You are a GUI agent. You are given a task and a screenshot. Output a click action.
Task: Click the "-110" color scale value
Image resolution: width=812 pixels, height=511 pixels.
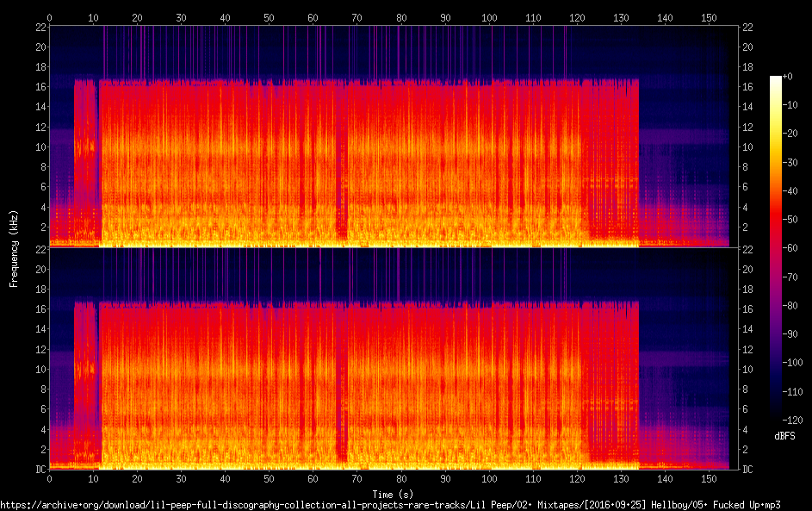tap(793, 391)
